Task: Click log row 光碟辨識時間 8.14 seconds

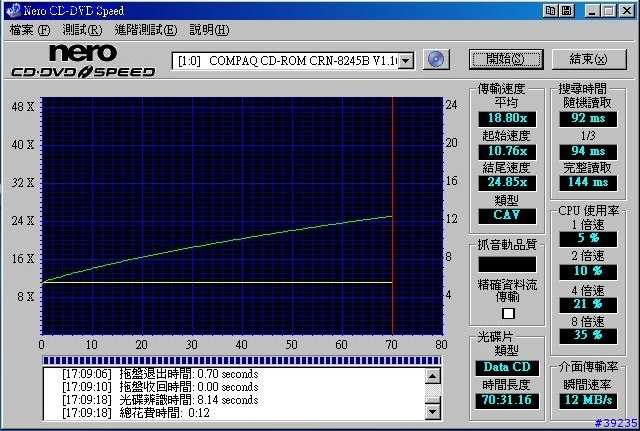Action: [x=160, y=400]
